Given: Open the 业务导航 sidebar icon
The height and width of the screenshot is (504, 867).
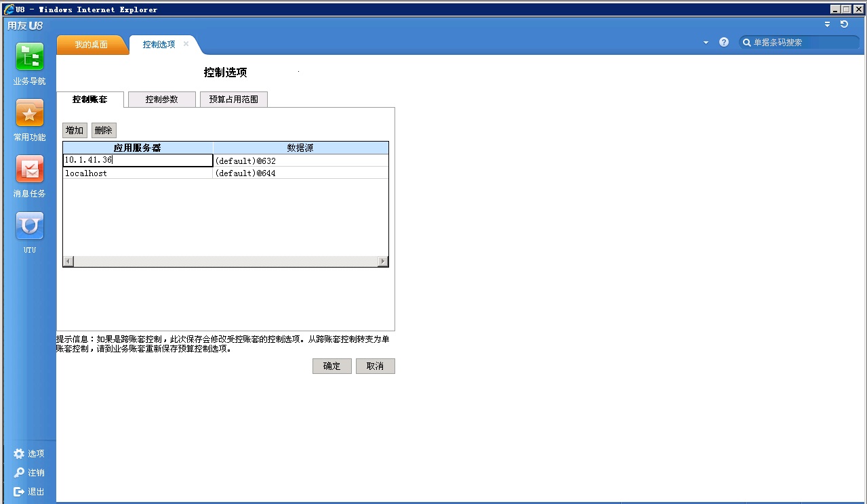Looking at the screenshot, I should (x=30, y=57).
